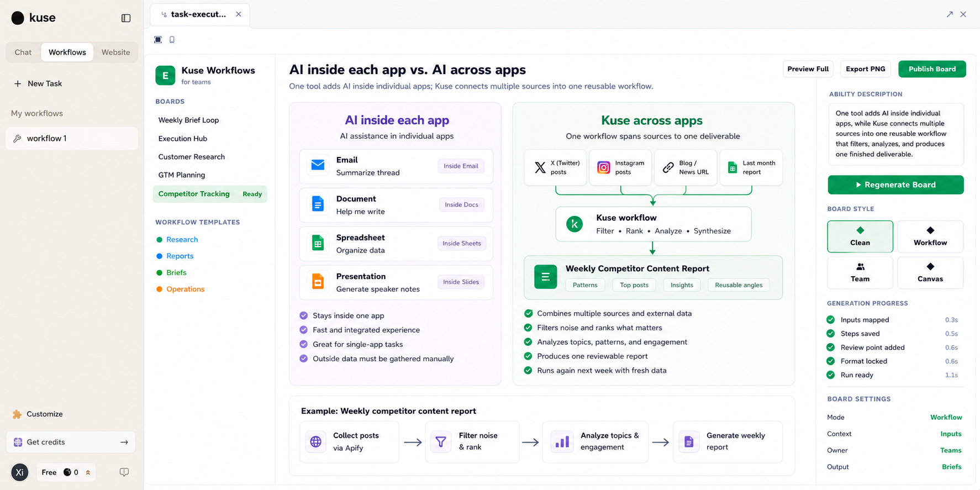Switch to mobile preview icon

[x=172, y=39]
